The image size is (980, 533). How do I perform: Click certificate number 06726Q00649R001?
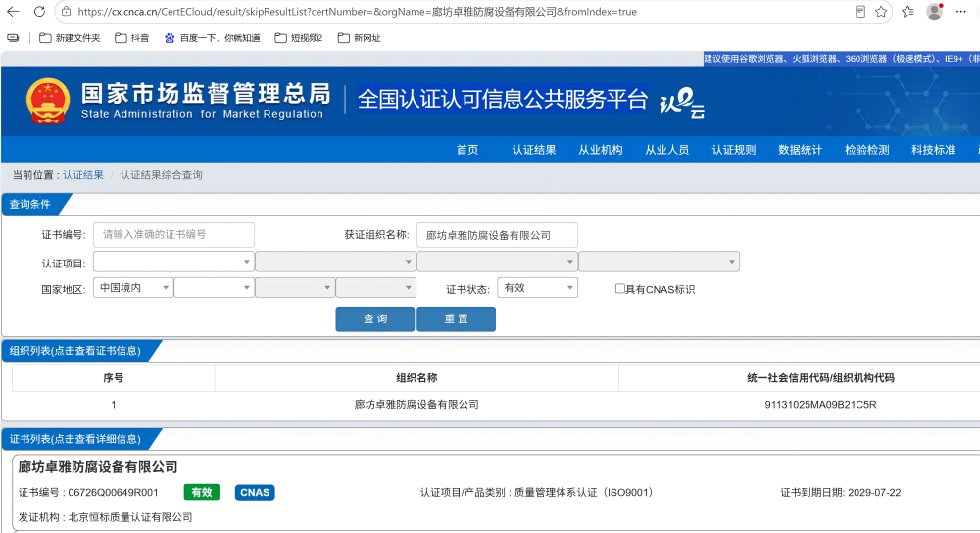113,493
